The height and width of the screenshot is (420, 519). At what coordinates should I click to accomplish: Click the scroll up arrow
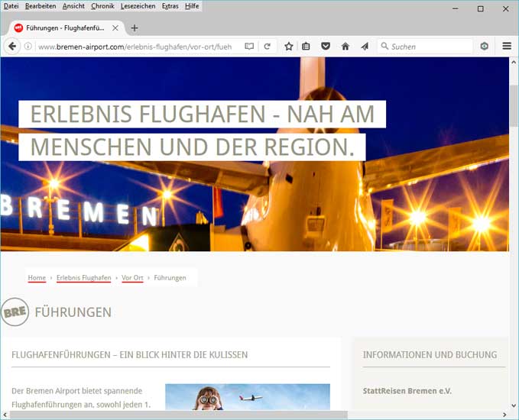514,62
